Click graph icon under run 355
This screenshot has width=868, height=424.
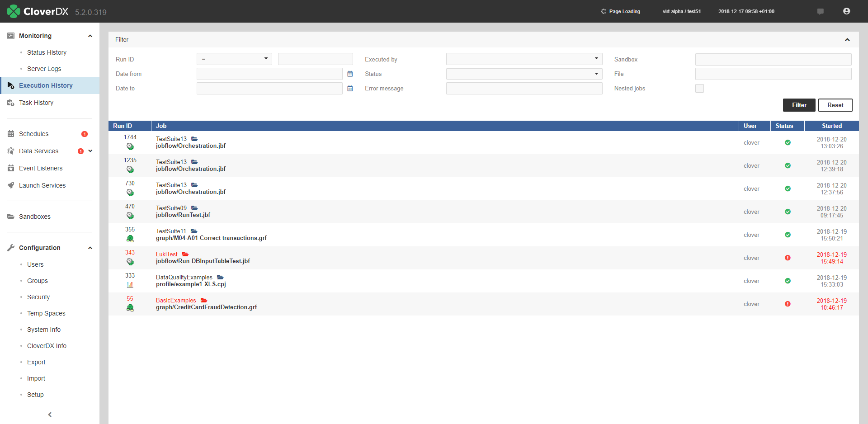pos(130,239)
